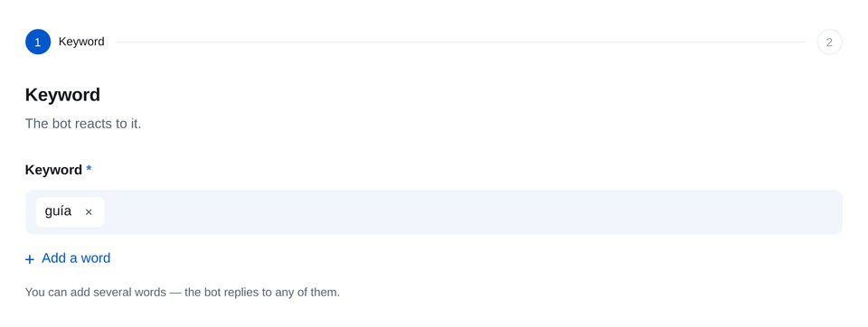
Task: Click the bold Keyword page heading
Action: click(x=62, y=95)
